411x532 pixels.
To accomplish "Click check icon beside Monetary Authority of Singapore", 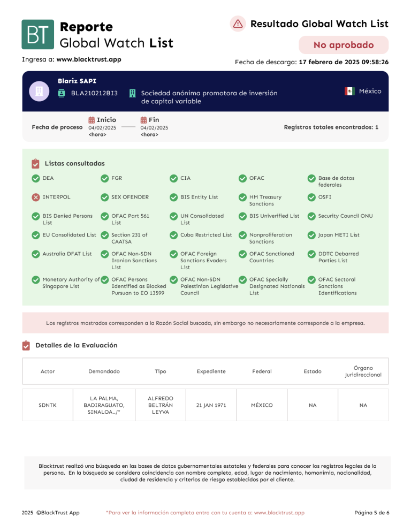I will coord(36,280).
